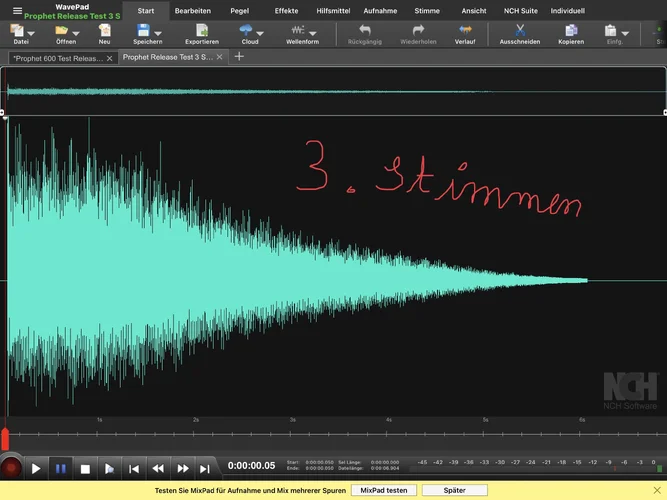The height and width of the screenshot is (500, 667).
Task: Switch to the Effekte ribbon tab
Action: (x=286, y=10)
